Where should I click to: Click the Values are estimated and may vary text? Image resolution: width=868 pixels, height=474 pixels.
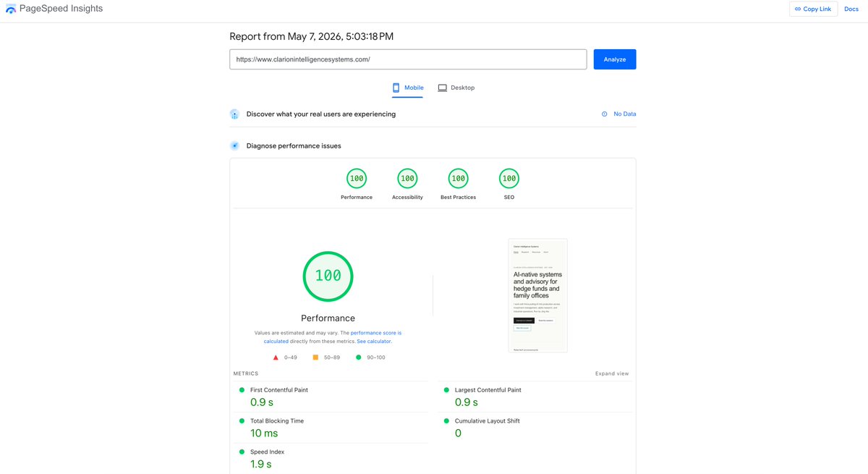point(297,333)
